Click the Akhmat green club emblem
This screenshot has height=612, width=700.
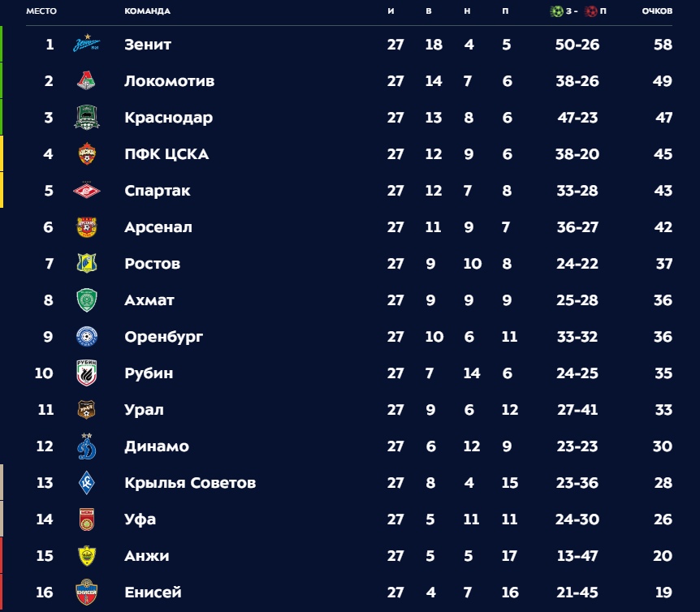click(87, 300)
